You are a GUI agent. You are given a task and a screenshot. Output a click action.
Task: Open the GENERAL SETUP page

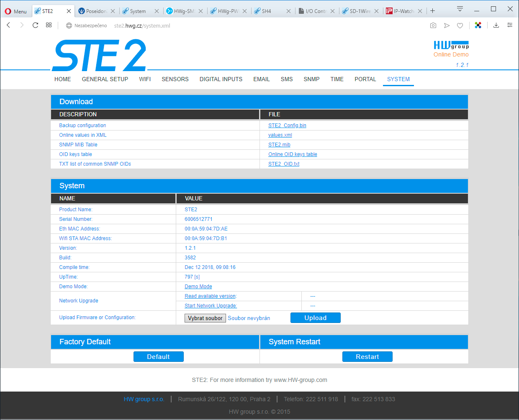click(105, 79)
